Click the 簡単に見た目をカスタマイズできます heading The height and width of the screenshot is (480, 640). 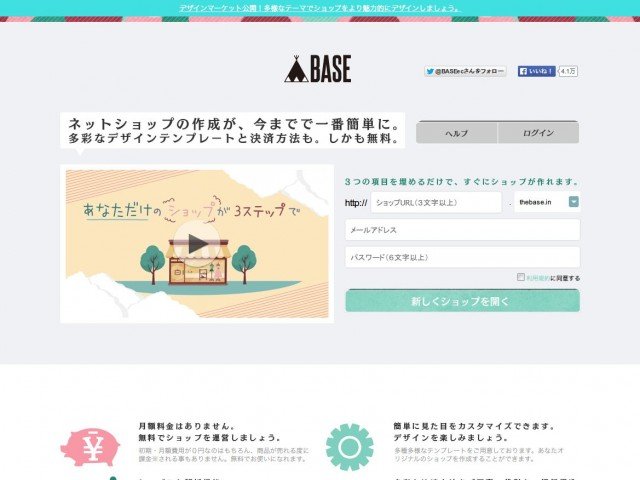tap(474, 426)
